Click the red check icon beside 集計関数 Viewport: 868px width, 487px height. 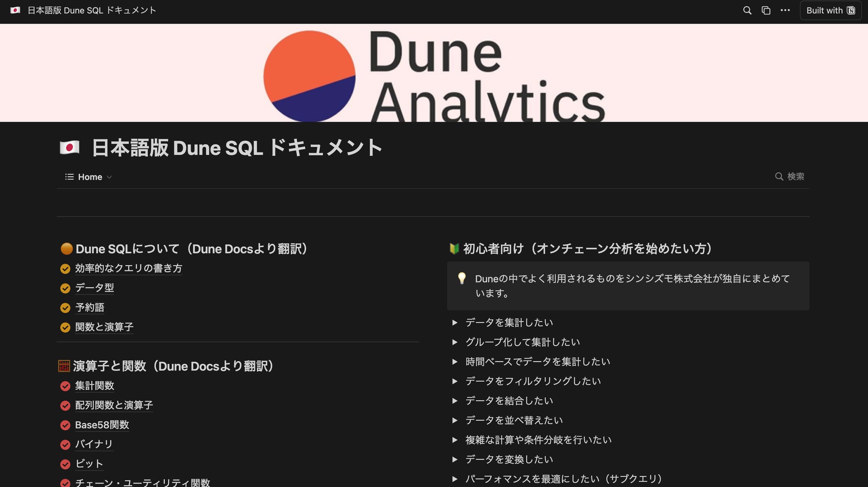point(65,386)
